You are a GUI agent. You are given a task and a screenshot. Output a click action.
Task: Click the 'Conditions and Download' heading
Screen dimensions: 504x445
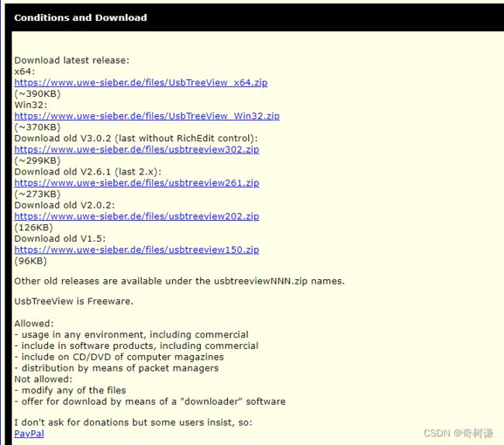coord(81,17)
